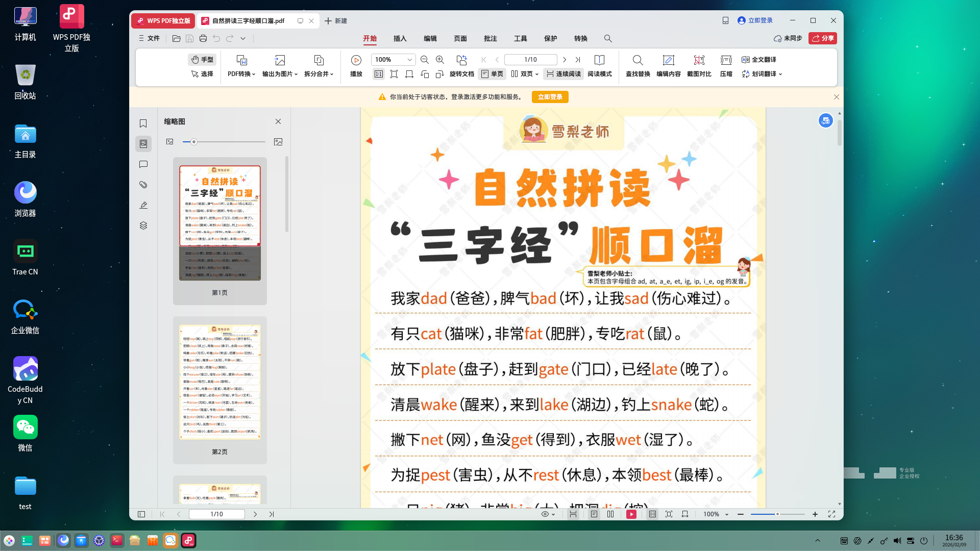Screen dimensions: 980x551
Task: Click the Play slideshow icon
Action: pyautogui.click(x=356, y=60)
